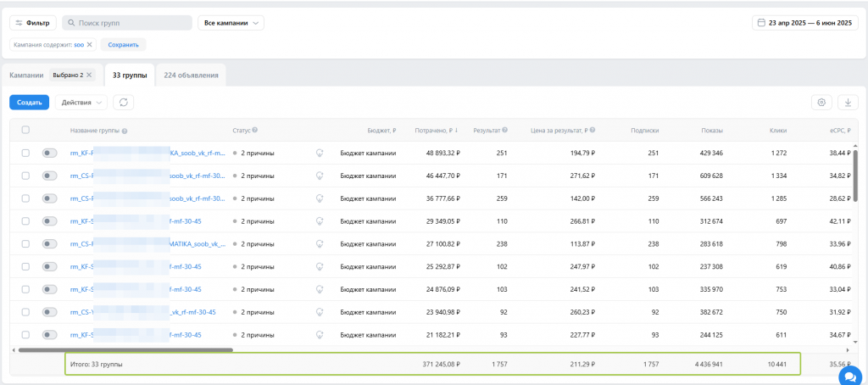The height and width of the screenshot is (385, 868).
Task: Expand the 'Все кампании' dropdown
Action: [x=231, y=23]
